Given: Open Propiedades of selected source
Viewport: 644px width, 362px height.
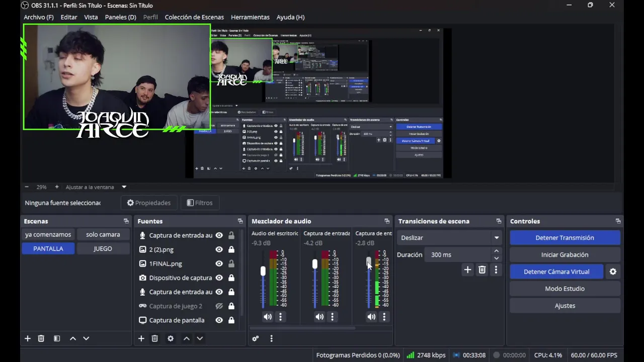Looking at the screenshot, I should click(x=149, y=203).
